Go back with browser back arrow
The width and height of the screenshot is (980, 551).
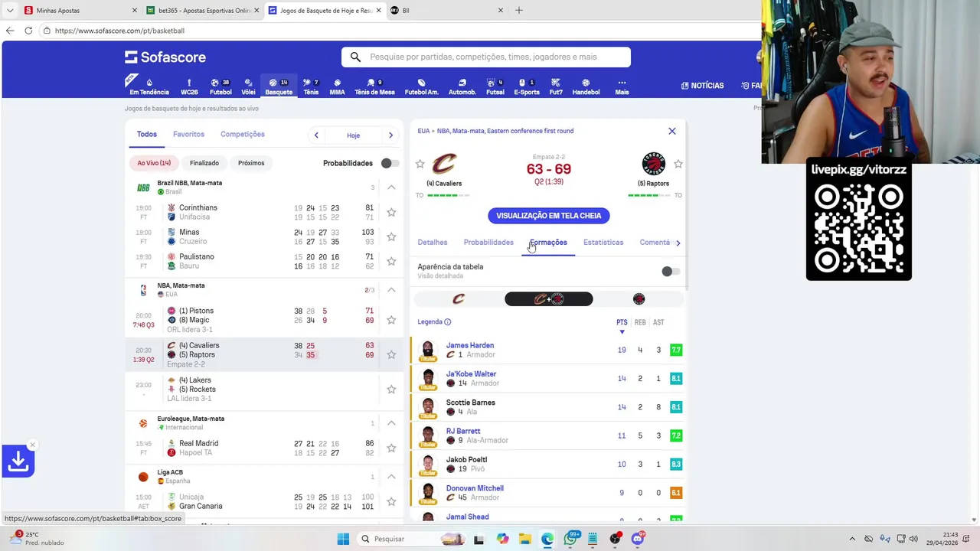coord(10,31)
